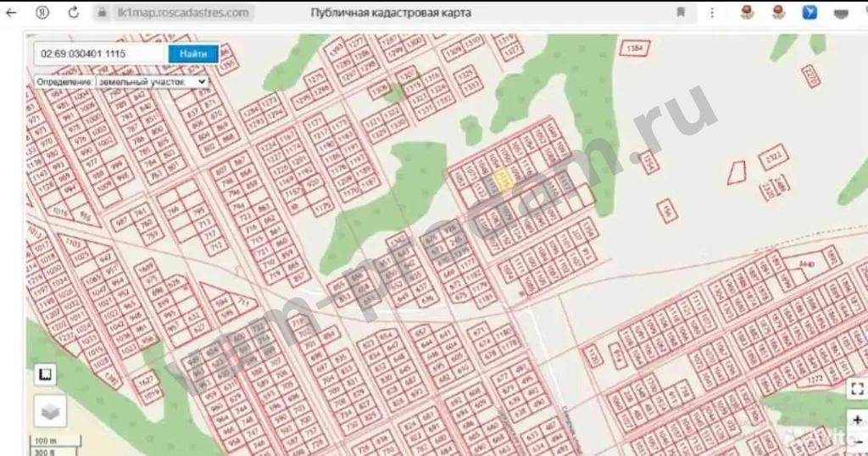This screenshot has width=868, height=456.
Task: Click parcel 1384 on the map
Action: (x=634, y=48)
